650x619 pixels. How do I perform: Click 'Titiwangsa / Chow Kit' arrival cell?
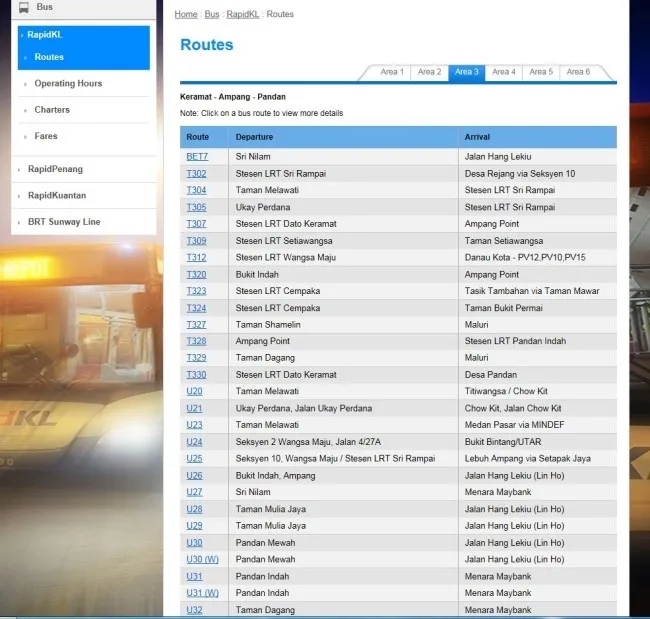click(506, 391)
